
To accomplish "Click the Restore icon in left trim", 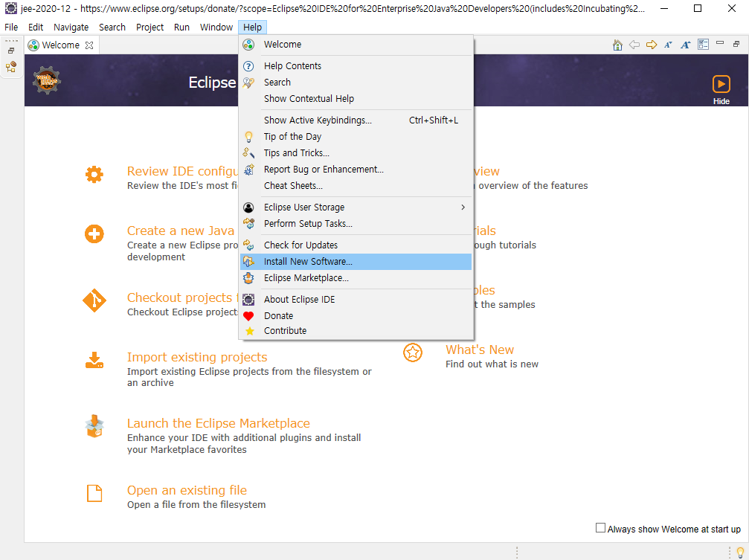I will [x=11, y=51].
